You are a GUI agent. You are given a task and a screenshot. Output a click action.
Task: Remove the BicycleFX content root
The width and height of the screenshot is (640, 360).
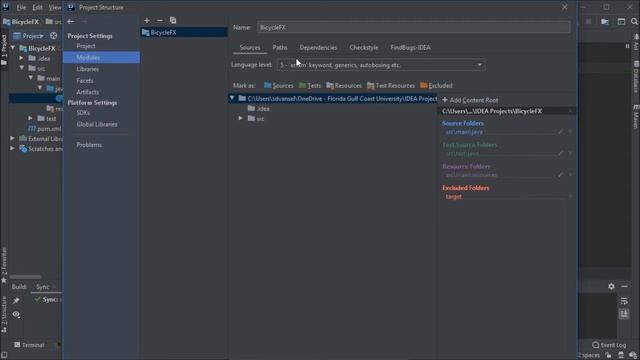pos(570,111)
